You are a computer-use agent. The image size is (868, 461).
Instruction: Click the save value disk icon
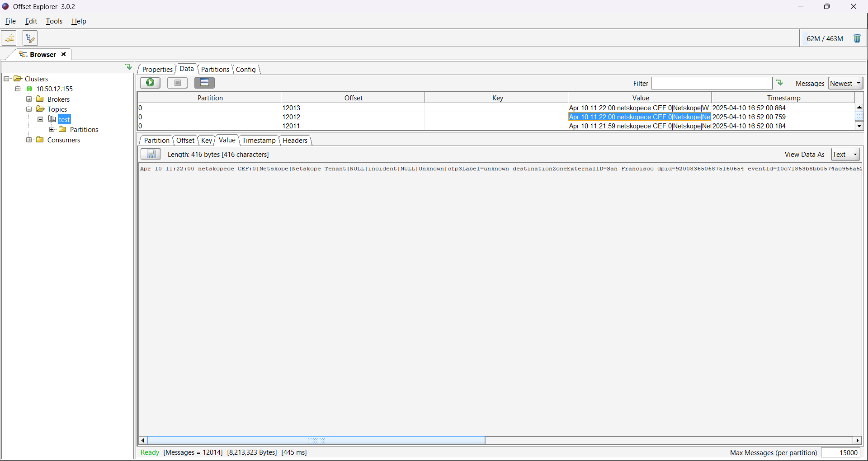pos(151,154)
